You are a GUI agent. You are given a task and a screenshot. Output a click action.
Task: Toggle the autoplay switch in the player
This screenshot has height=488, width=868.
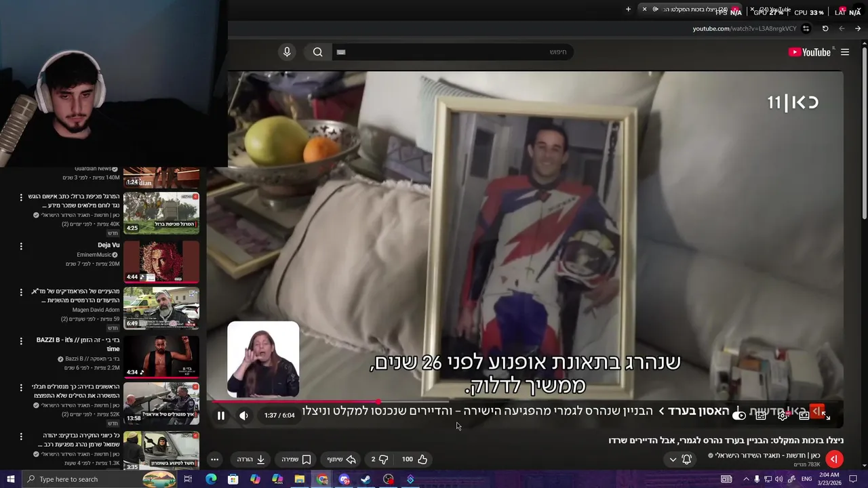point(739,415)
